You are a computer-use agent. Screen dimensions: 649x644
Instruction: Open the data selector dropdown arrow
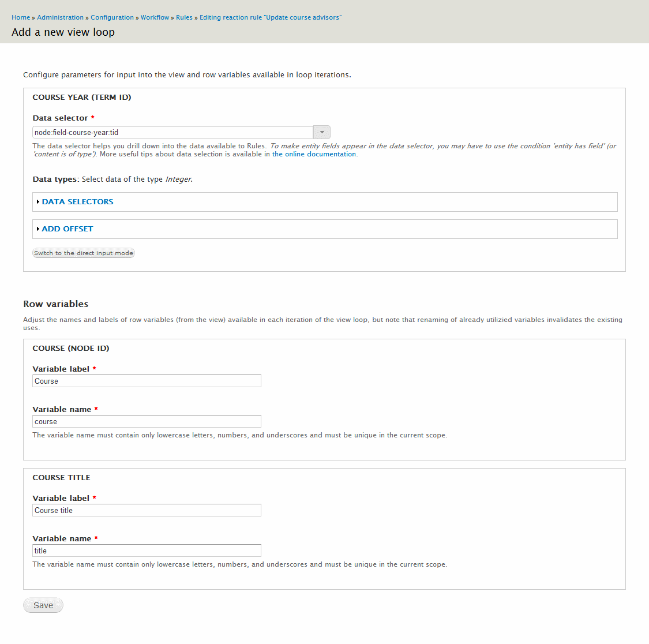point(321,132)
